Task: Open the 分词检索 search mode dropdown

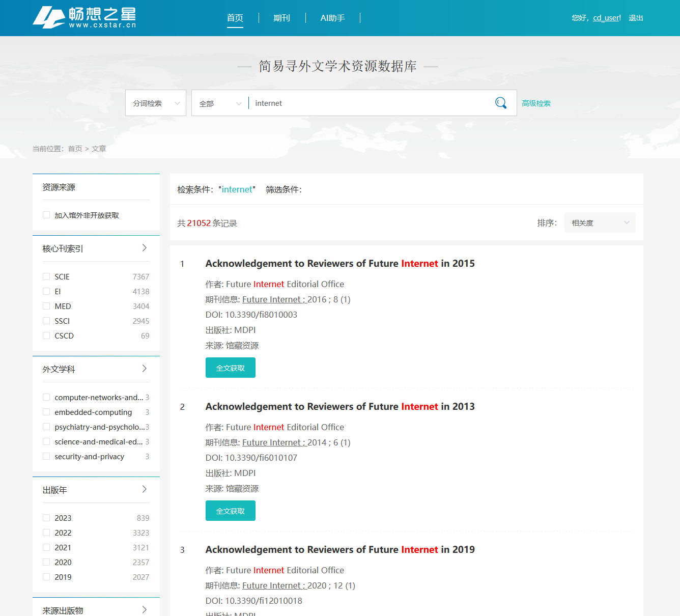Action: point(156,103)
